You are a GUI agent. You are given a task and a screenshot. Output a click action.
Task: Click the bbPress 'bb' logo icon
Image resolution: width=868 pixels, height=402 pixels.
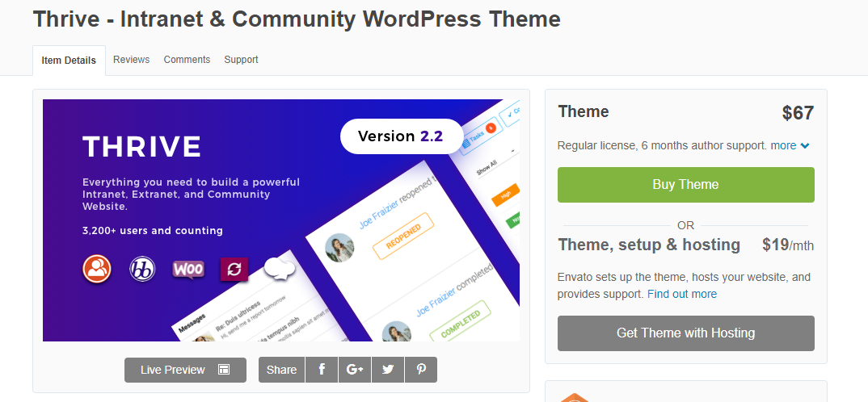142,270
